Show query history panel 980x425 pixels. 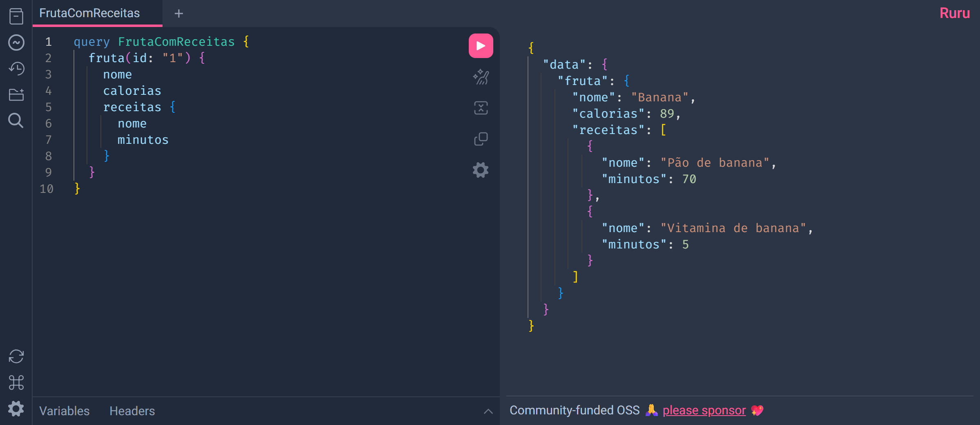click(x=16, y=69)
